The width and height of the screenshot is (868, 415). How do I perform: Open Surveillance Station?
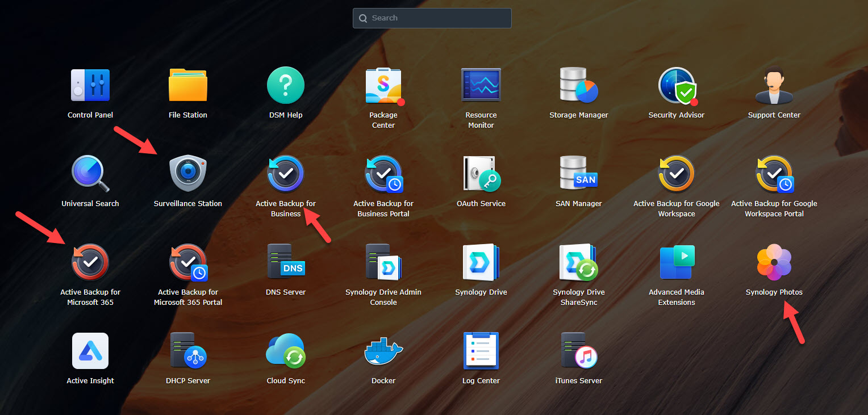click(x=188, y=174)
